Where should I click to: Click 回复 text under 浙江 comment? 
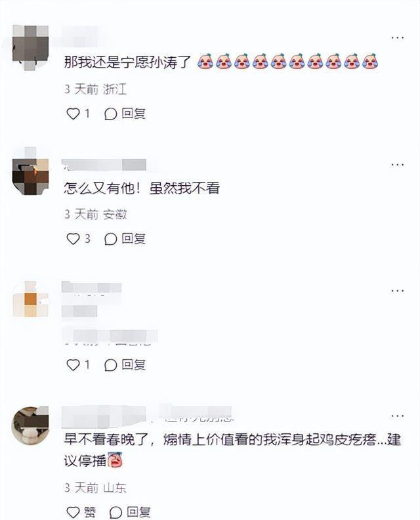click(134, 114)
